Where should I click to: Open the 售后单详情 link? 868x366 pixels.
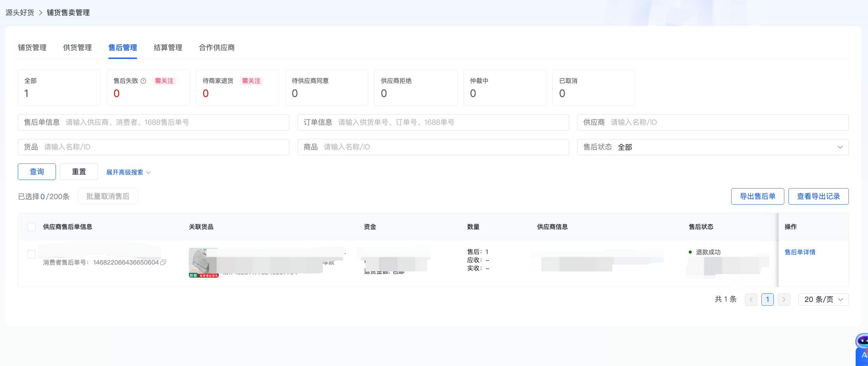point(800,252)
